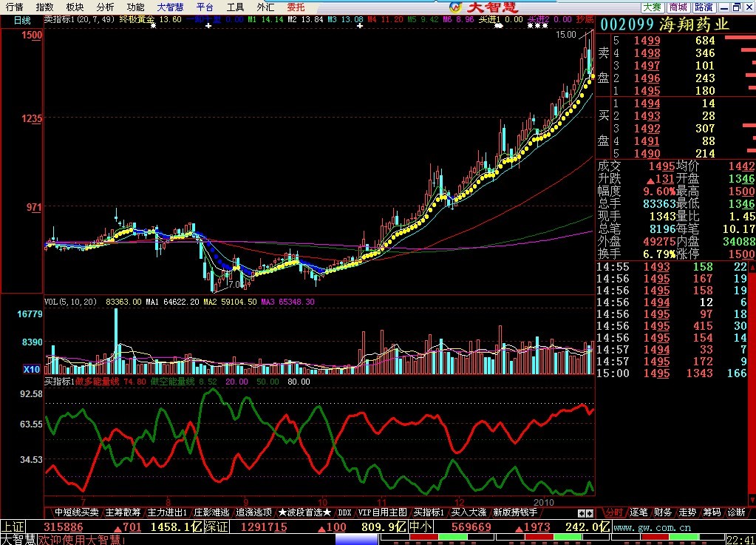Click the 日线 period label
The height and width of the screenshot is (545, 756).
click(22, 21)
